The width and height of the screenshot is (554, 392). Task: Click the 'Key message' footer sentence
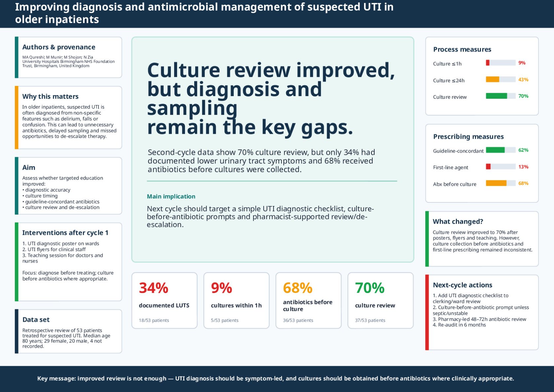click(x=276, y=378)
